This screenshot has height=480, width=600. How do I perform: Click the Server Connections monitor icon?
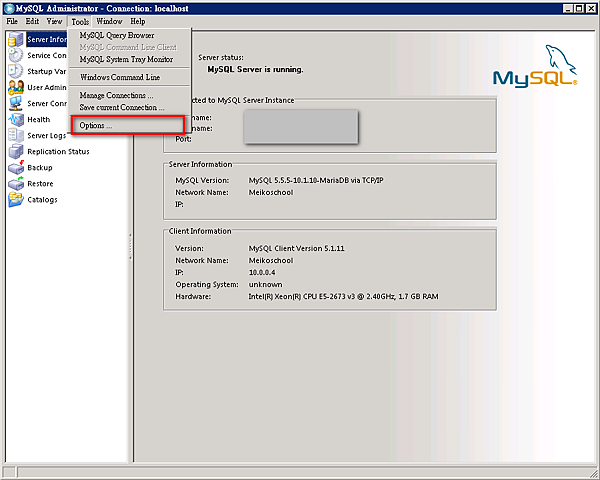16,104
